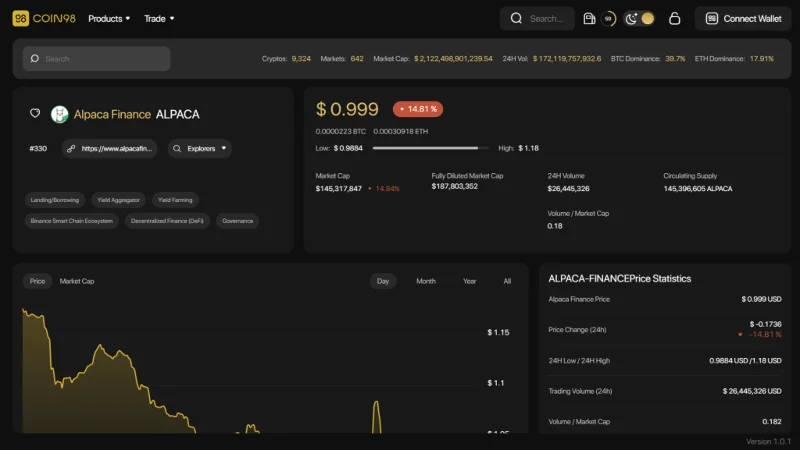
Task: Favorite Alpaca Finance with heart icon
Action: tap(35, 113)
